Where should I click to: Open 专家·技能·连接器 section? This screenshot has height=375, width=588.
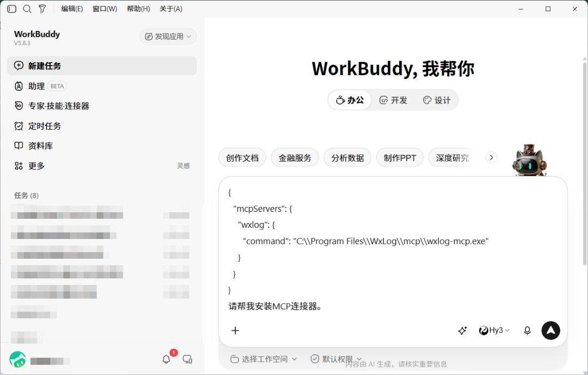coord(102,106)
